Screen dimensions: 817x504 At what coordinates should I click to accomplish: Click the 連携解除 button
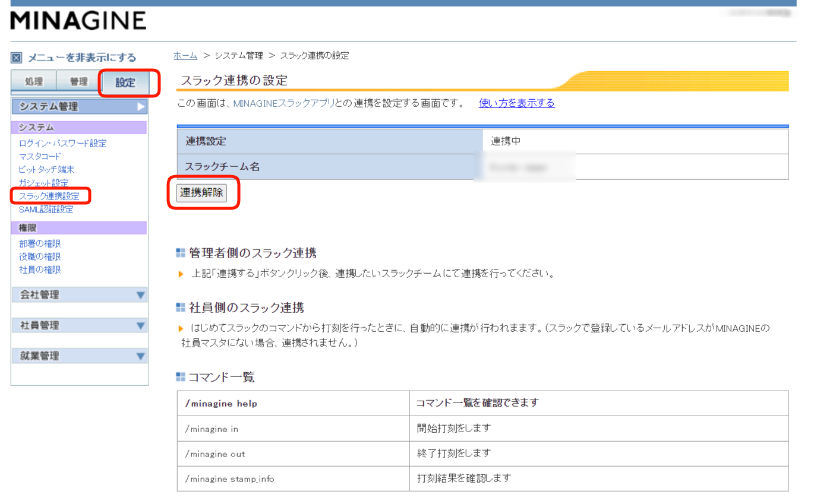click(x=202, y=193)
